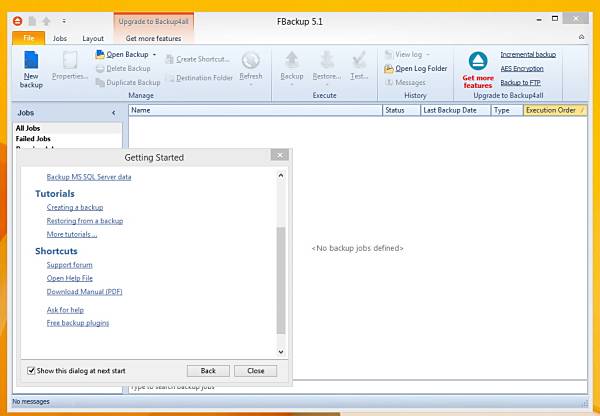Sort by the Type column header
Screen dimensions: 600x416
click(x=507, y=110)
